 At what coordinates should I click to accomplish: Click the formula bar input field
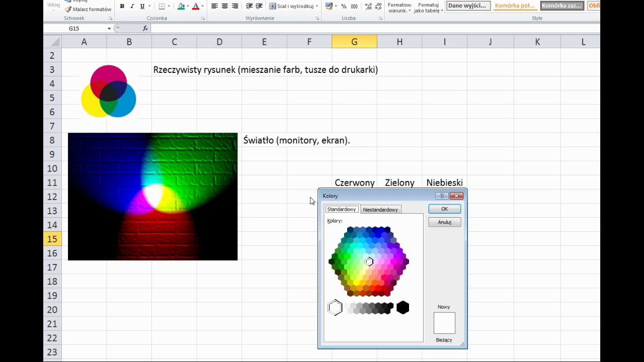point(375,28)
